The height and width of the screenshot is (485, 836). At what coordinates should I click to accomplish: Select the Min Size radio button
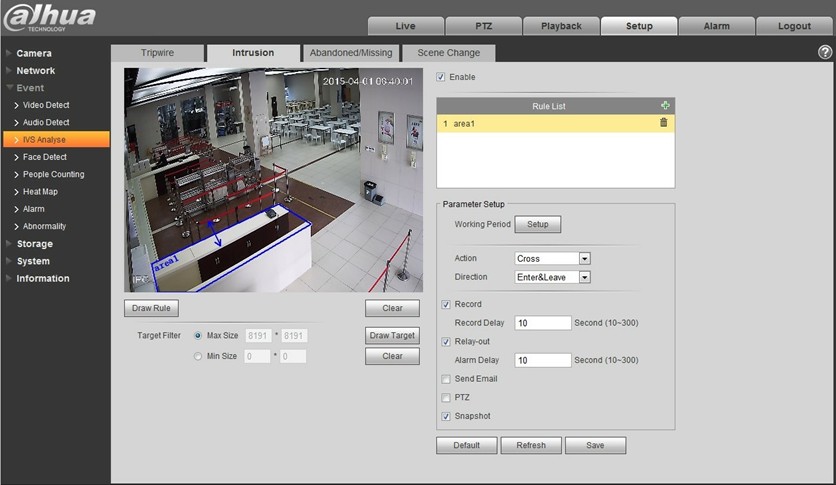tap(198, 355)
